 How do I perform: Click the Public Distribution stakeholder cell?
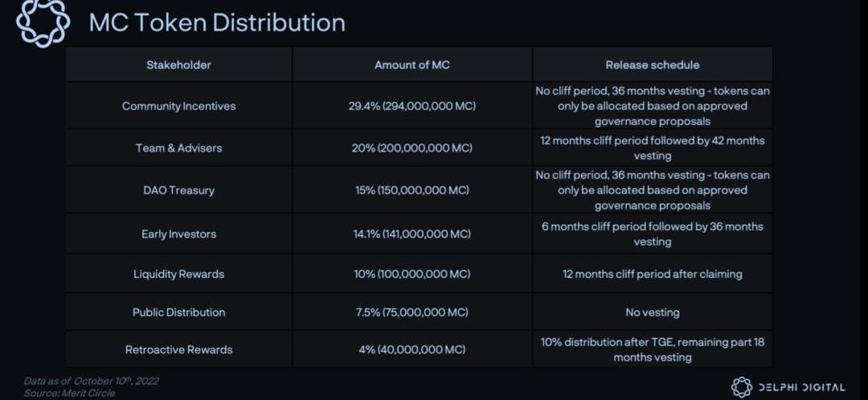click(x=178, y=312)
